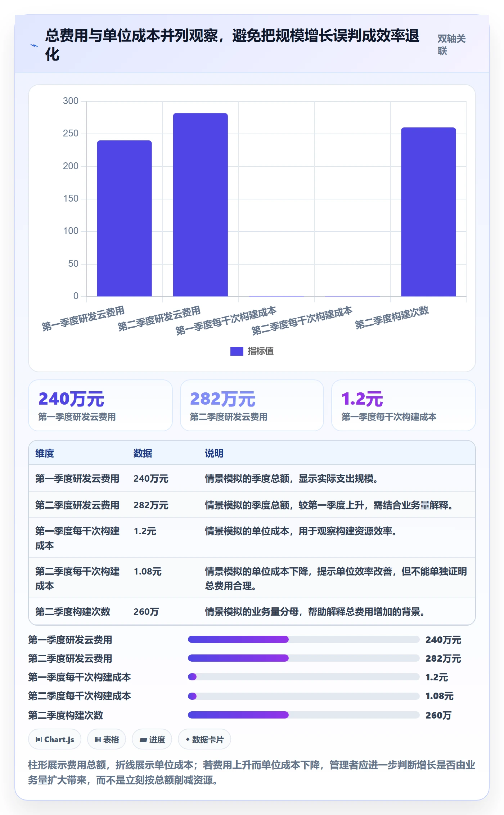Click the 300 y-axis label
This screenshot has height=815, width=504.
tap(71, 101)
